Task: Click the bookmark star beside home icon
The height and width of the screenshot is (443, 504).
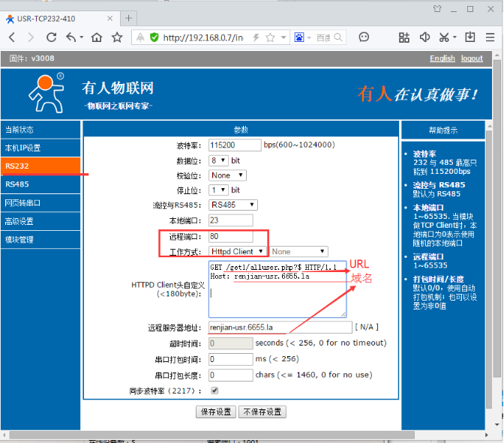Action: pos(117,37)
